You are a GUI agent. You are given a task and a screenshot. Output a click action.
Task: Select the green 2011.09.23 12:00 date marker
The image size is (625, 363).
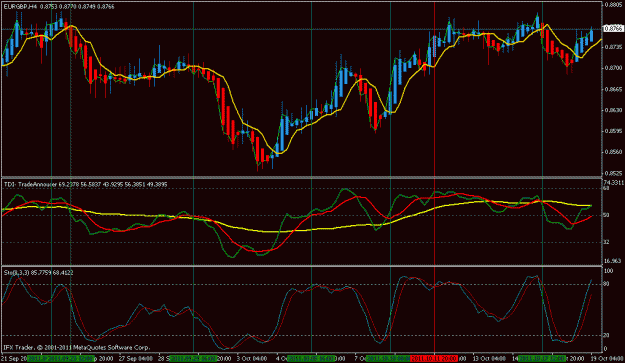click(71, 359)
